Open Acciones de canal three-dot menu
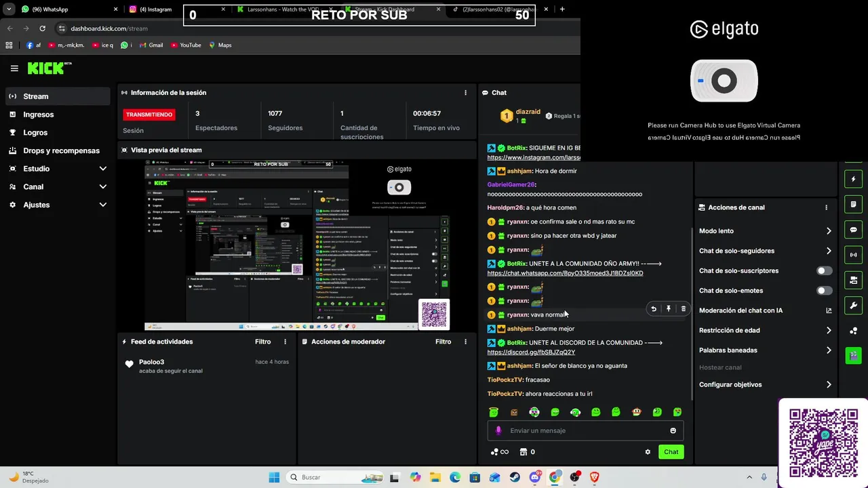 (826, 207)
